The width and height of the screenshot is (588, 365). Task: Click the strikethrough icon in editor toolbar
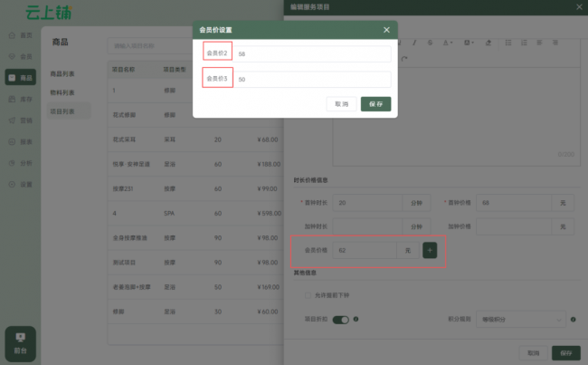point(432,42)
